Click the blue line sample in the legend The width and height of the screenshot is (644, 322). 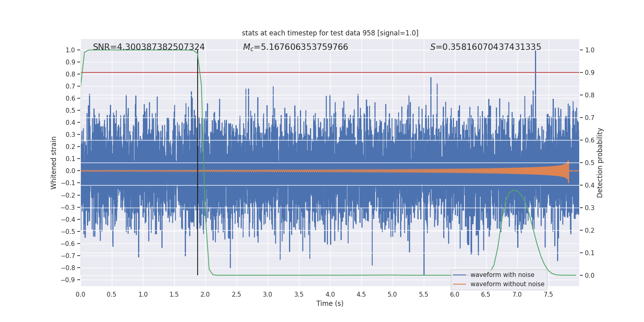[459, 275]
